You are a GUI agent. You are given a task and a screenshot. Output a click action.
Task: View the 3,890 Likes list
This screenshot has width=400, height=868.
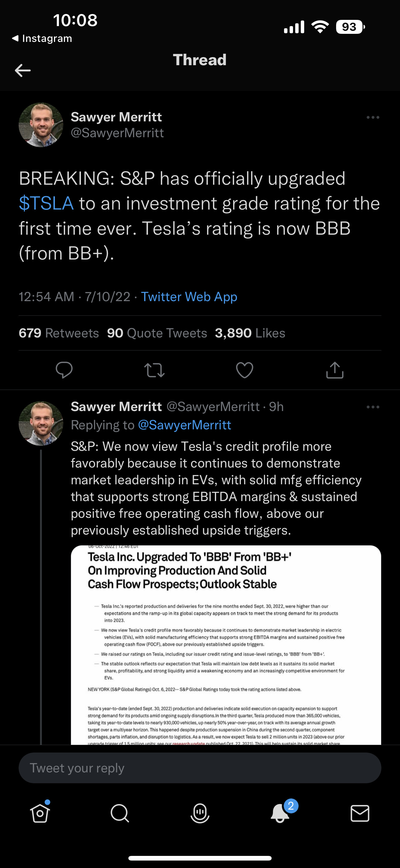pyautogui.click(x=250, y=333)
